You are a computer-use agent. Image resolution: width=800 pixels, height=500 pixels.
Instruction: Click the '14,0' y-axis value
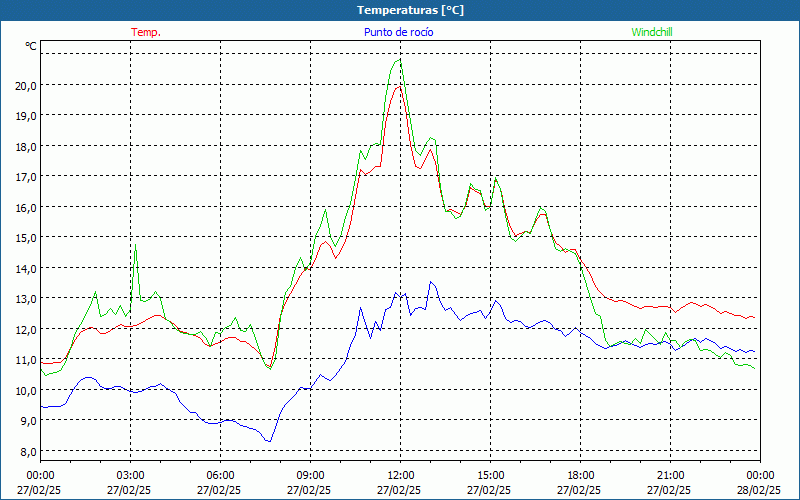coord(26,268)
